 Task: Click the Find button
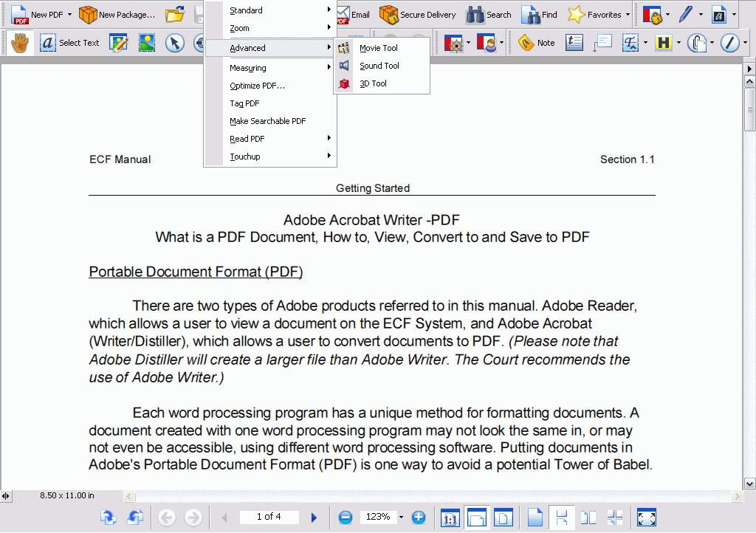(539, 15)
